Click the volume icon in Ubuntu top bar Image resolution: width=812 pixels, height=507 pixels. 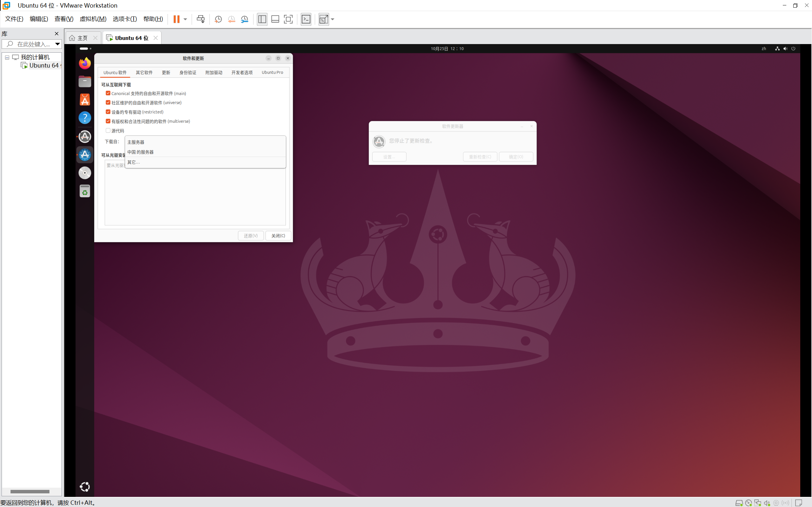pos(785,49)
